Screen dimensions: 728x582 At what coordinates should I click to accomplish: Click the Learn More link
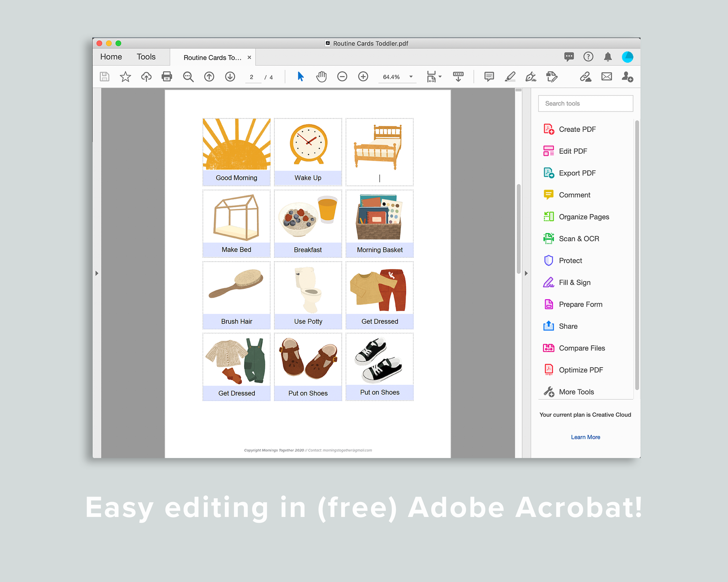(x=585, y=437)
